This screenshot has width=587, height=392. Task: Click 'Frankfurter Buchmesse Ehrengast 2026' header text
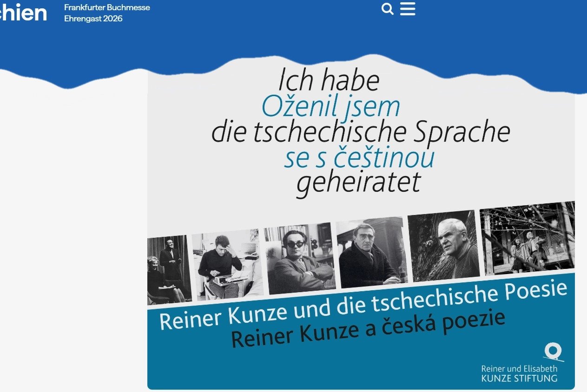point(107,13)
